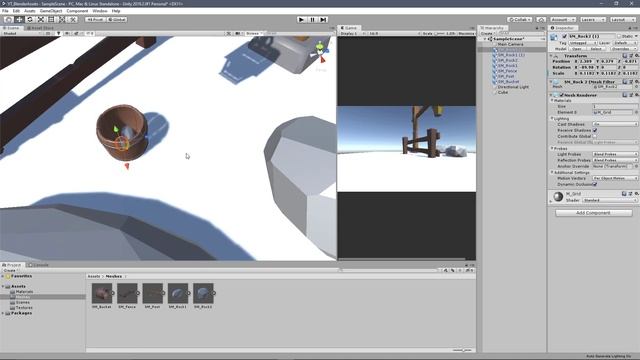Click the scene orientation gizmo
This screenshot has height=360, width=640.
(x=321, y=53)
